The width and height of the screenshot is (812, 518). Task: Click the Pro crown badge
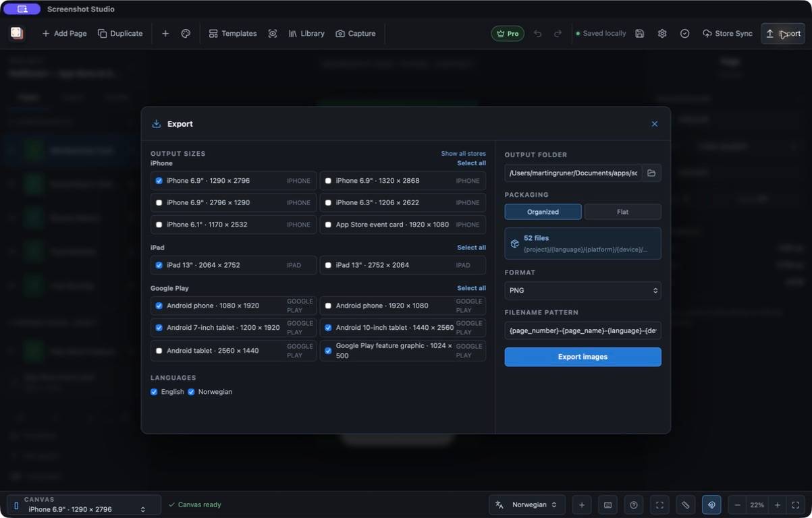(508, 34)
